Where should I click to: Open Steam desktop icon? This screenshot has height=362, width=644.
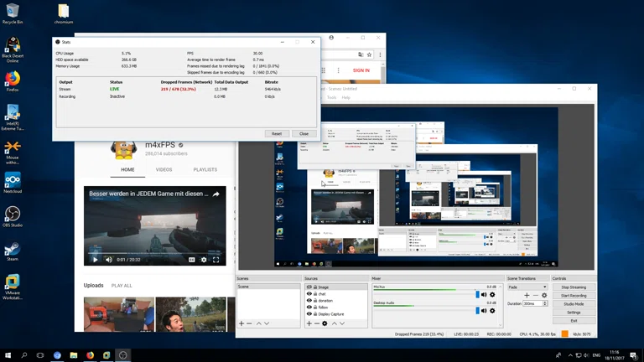(13, 251)
